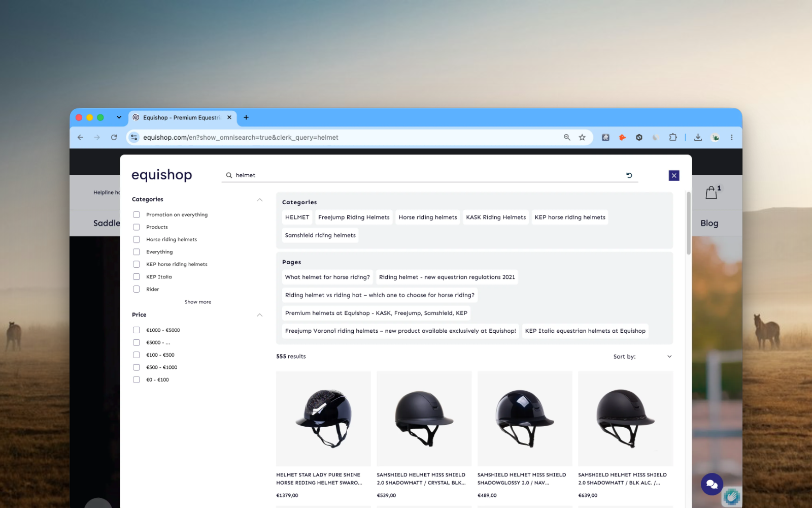Screen dimensions: 812x508
Task: Select the Horse riding helmets category chip
Action: pos(428,217)
